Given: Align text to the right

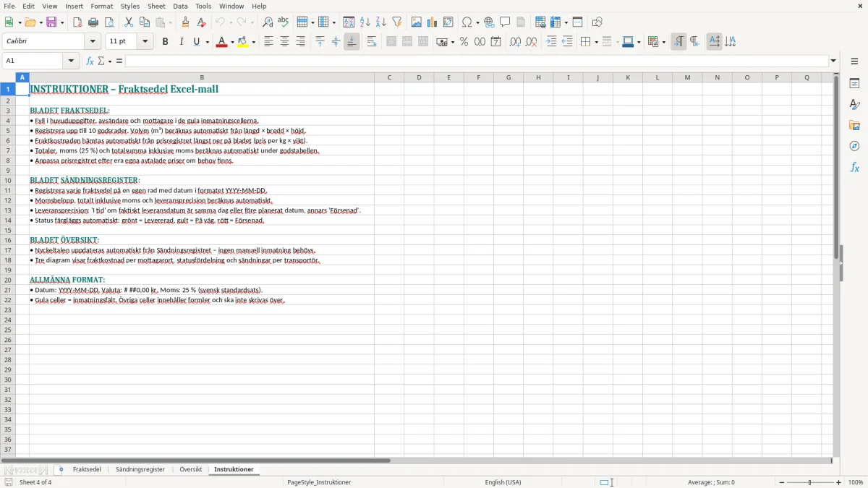Looking at the screenshot, I should tap(300, 42).
